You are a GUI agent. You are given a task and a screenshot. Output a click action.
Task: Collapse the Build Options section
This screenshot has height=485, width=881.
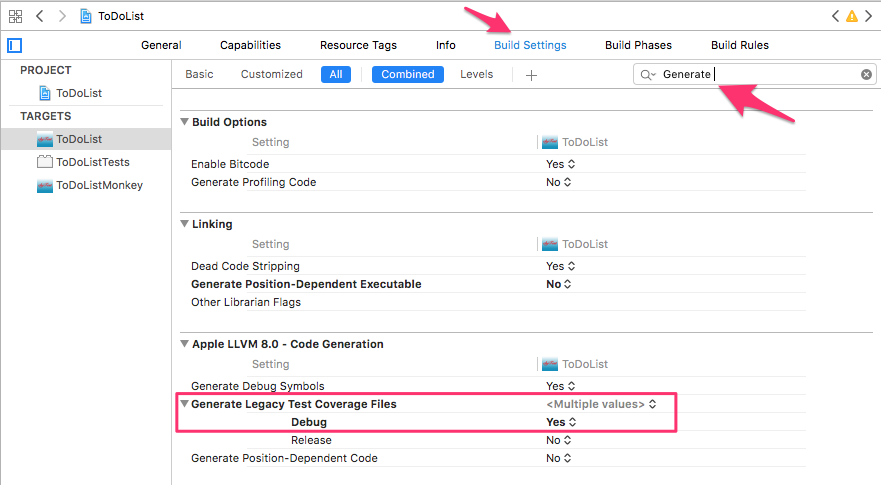point(184,122)
